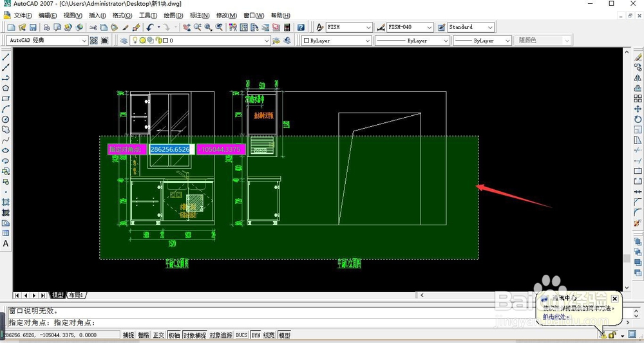The height and width of the screenshot is (343, 644).
Task: Select the Multiline Text A tool
Action: [x=6, y=243]
